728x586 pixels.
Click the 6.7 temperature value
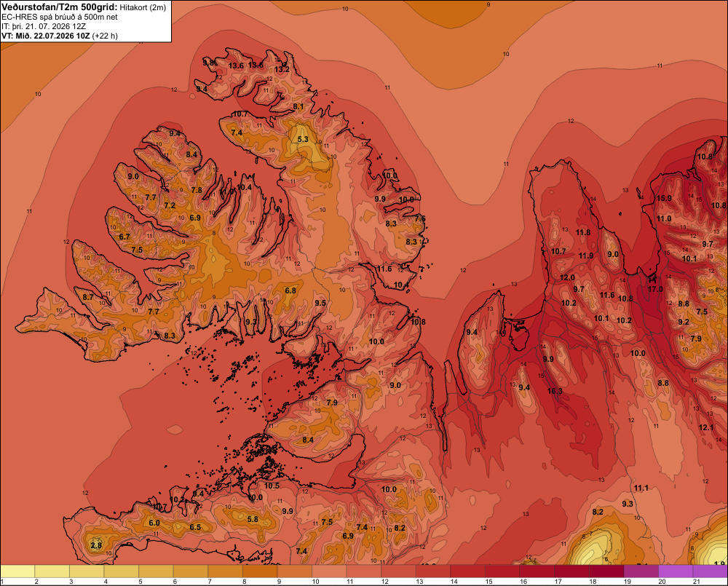pos(124,237)
